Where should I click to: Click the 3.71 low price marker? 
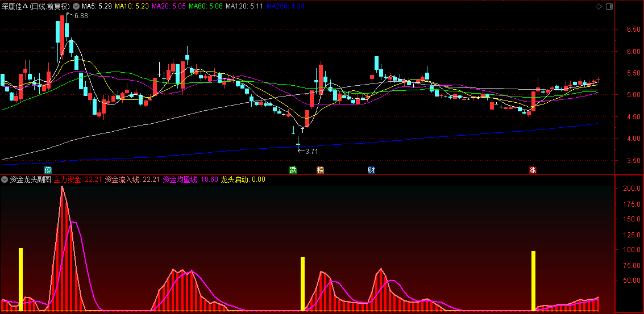pos(311,151)
